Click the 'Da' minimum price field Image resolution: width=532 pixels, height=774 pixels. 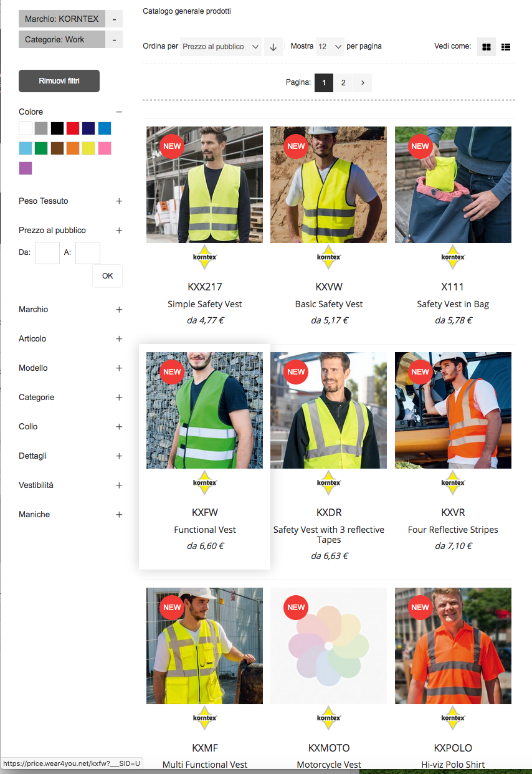coord(47,253)
